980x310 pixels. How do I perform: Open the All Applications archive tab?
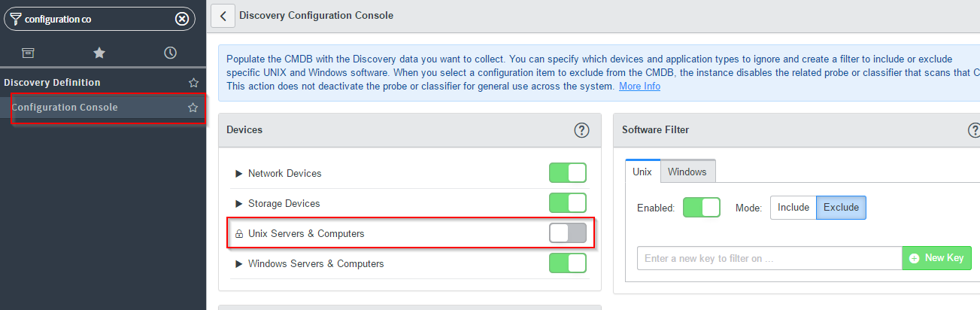coord(28,53)
